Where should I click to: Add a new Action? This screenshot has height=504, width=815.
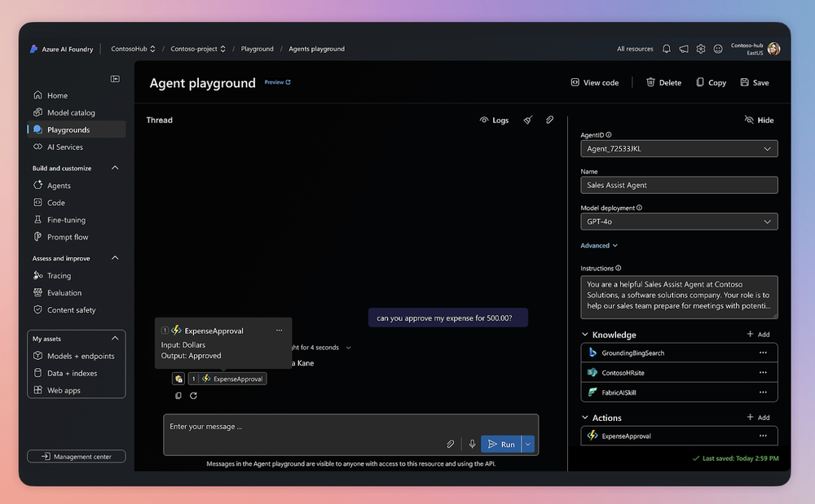(758, 418)
